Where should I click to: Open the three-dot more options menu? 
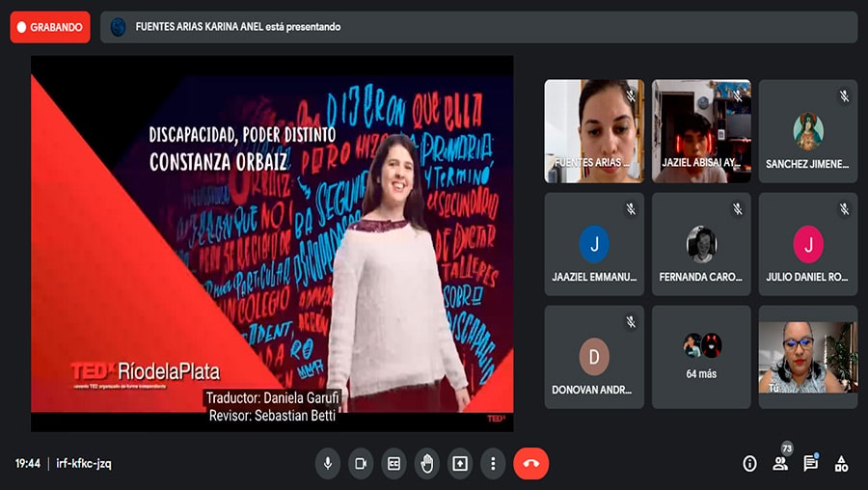click(493, 463)
